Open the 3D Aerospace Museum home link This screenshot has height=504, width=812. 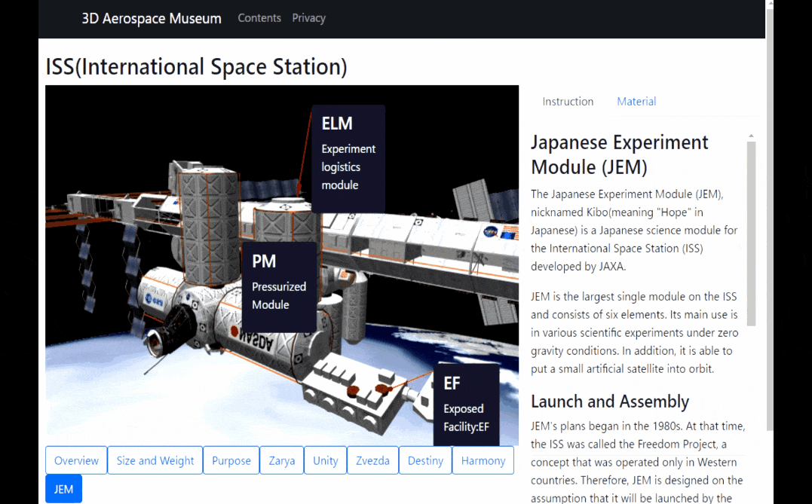tap(152, 18)
